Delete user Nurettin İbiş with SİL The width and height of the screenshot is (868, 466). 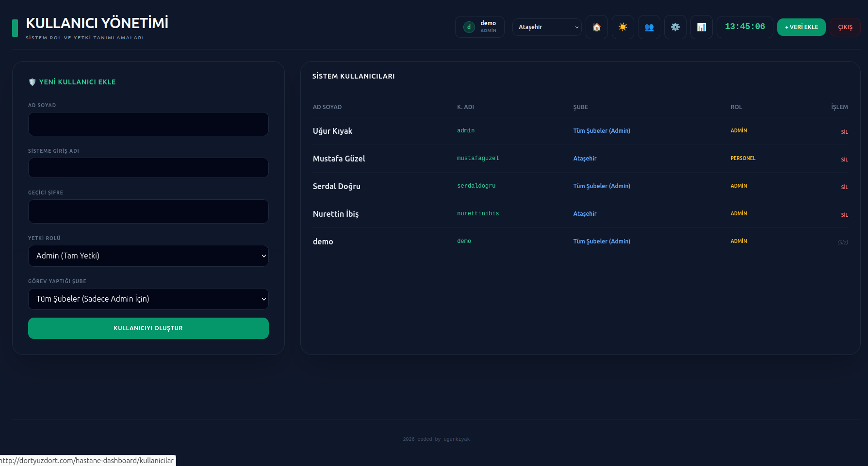click(x=844, y=215)
